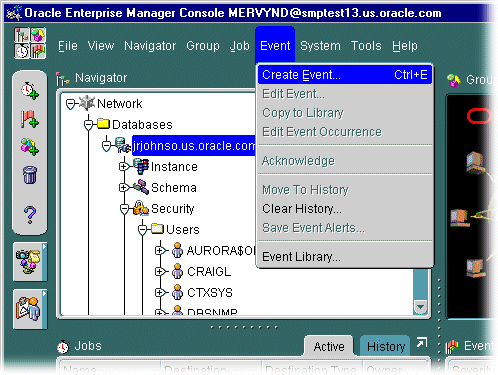Switch to the History jobs tab
The height and width of the screenshot is (375, 498).
pyautogui.click(x=386, y=346)
